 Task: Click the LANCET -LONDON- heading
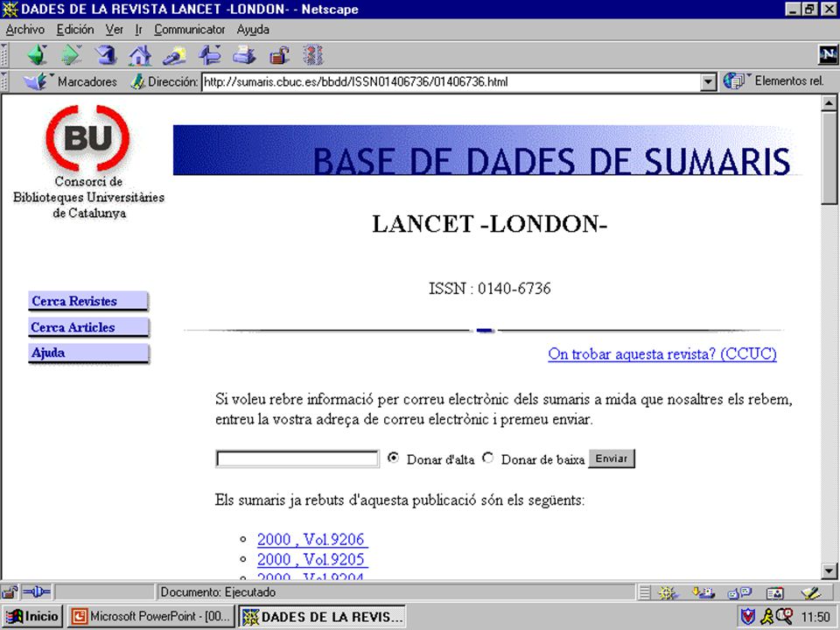click(490, 224)
